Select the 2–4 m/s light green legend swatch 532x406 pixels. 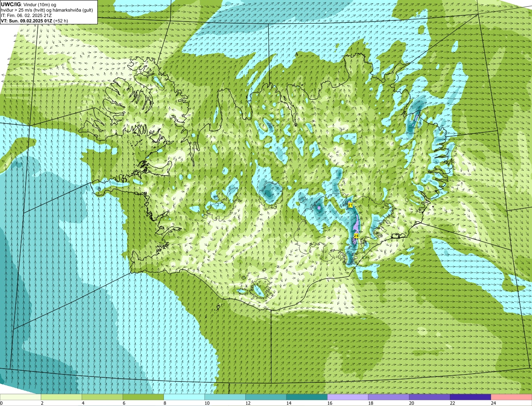(x=62, y=397)
